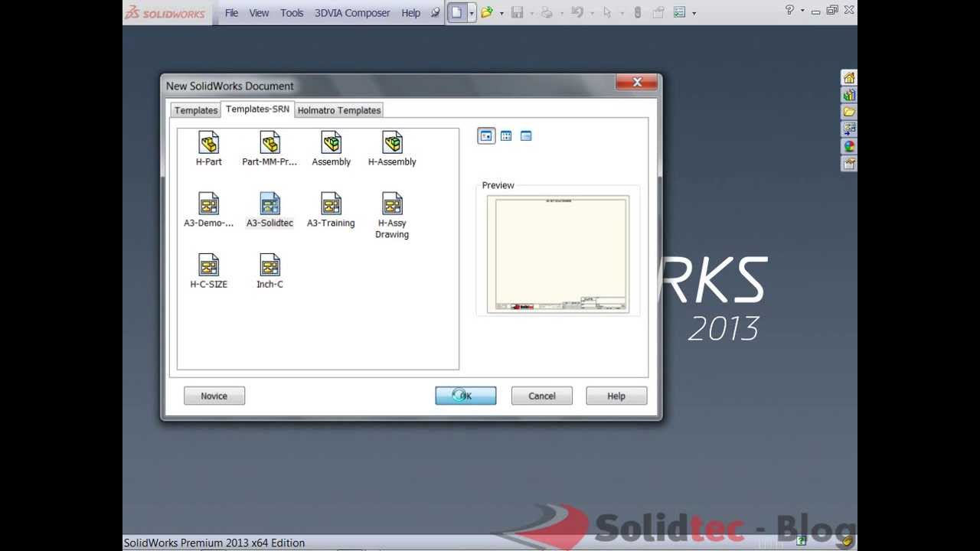The image size is (980, 551).
Task: Close the New SolidWorks Document dialog
Action: click(636, 83)
